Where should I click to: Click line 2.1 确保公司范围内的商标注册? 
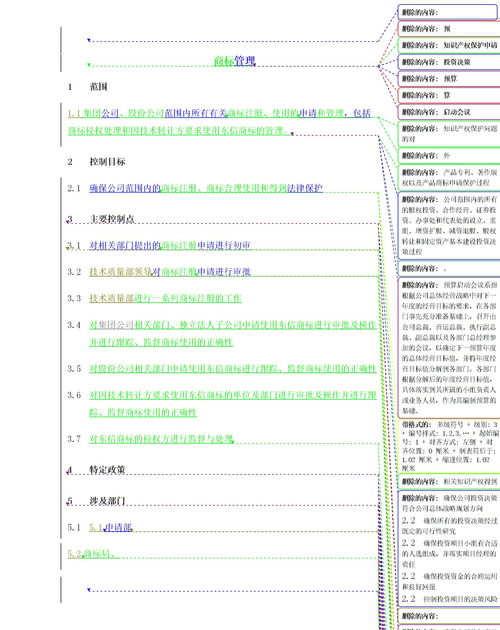pyautogui.click(x=195, y=188)
